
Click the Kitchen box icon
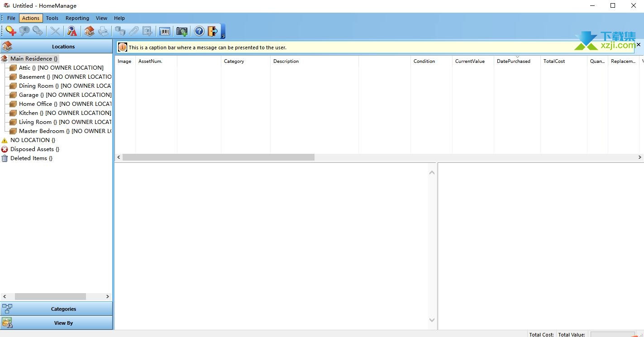pos(13,113)
